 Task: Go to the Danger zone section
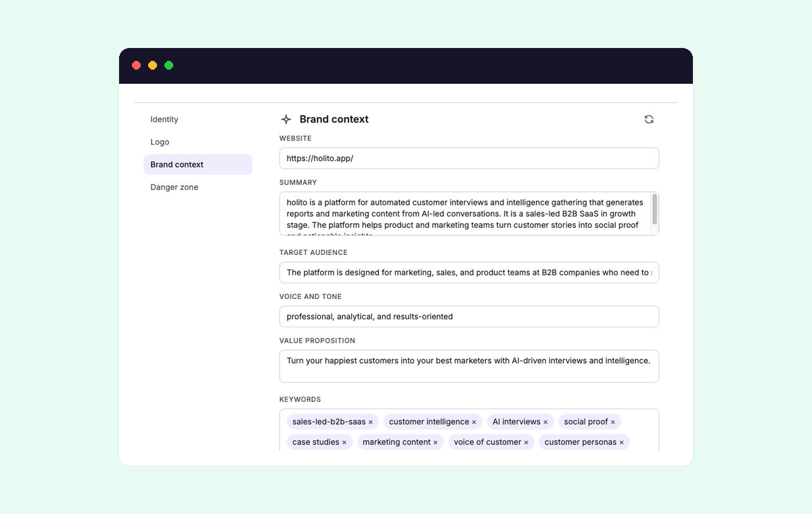tap(198, 187)
